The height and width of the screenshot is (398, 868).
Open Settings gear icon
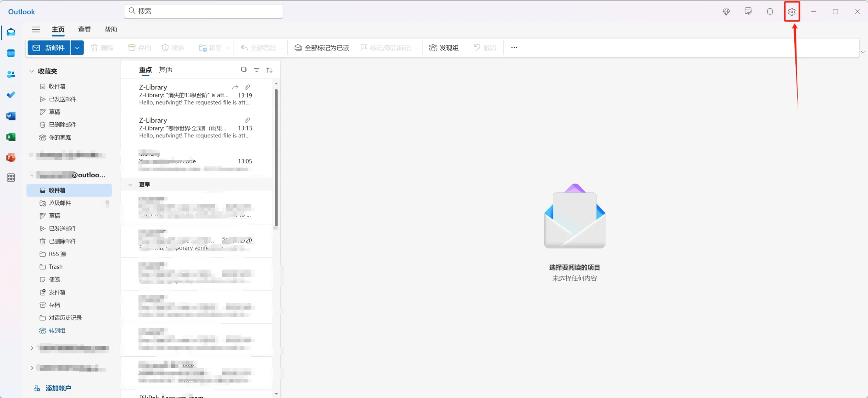792,12
